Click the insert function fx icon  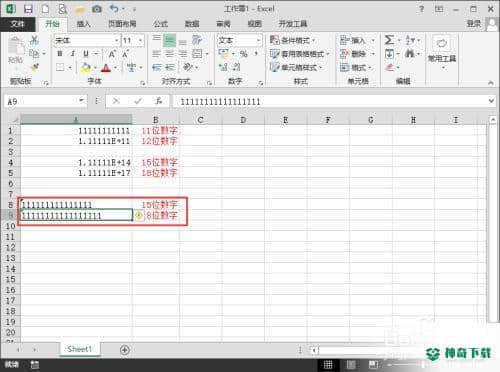(159, 101)
